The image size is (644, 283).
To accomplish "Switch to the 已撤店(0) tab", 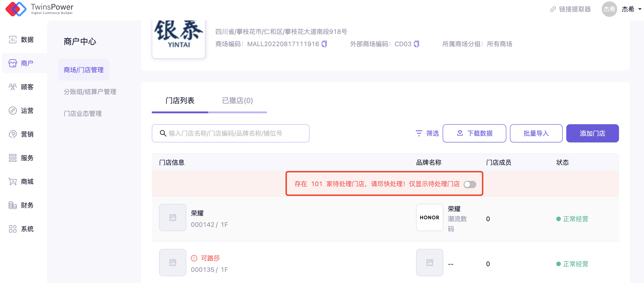I will coord(237,101).
